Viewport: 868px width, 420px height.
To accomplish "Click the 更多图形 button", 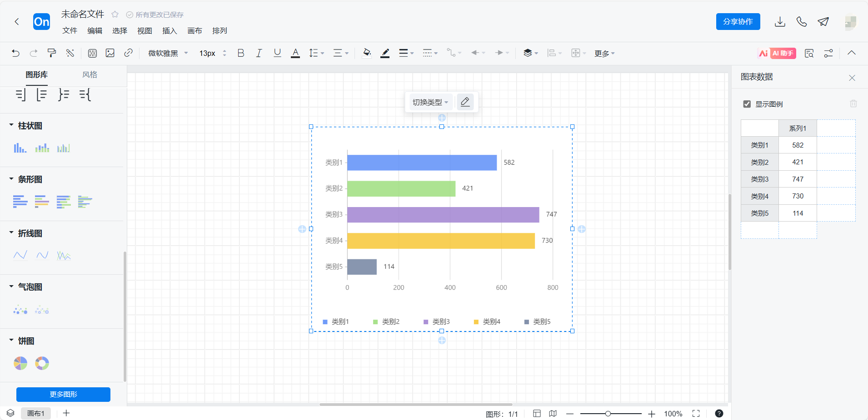I will pyautogui.click(x=63, y=394).
